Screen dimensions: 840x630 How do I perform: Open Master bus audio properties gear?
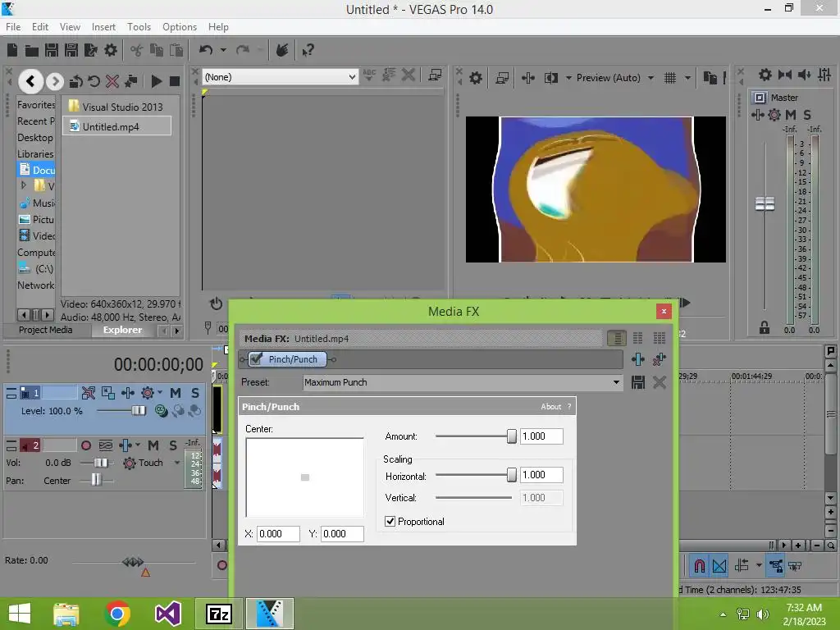[765, 75]
